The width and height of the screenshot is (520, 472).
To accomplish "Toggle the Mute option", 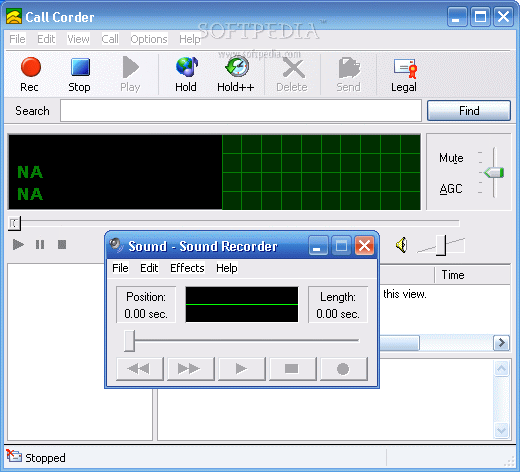I will pos(451,158).
